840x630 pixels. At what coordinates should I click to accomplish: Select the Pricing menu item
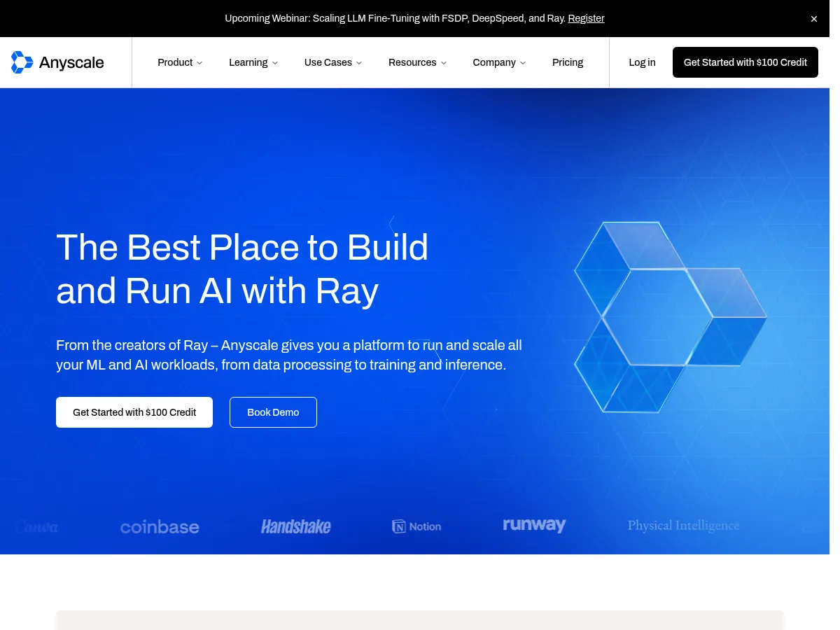(x=568, y=62)
